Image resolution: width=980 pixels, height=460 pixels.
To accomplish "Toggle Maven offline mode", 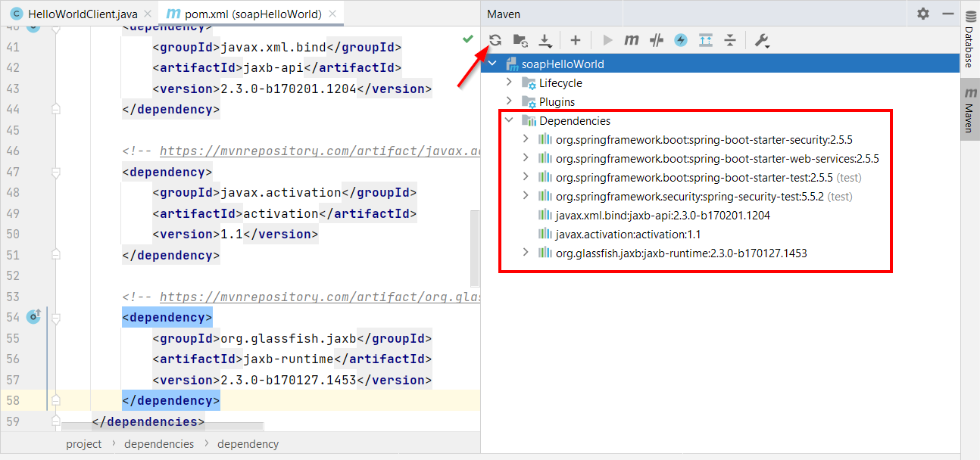I will click(x=657, y=40).
